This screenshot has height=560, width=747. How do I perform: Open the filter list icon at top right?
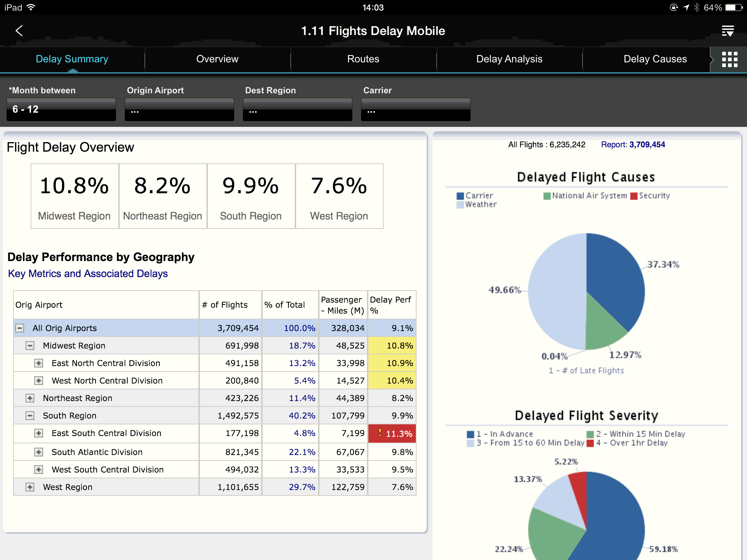728,31
